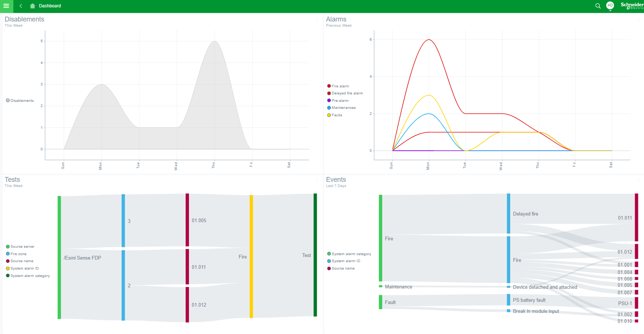Image resolution: width=644 pixels, height=334 pixels.
Task: Toggle Pre-alarm legend entry
Action: click(x=338, y=101)
